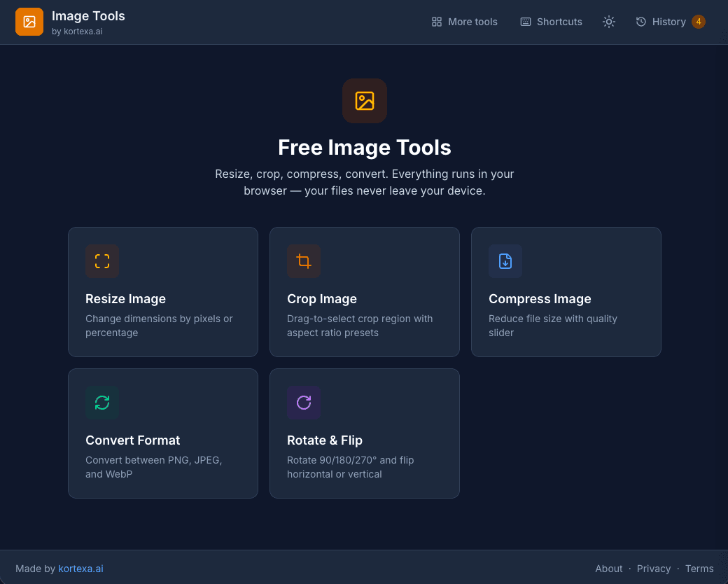728x584 pixels.
Task: Click the History badge showing 4
Action: pyautogui.click(x=698, y=22)
